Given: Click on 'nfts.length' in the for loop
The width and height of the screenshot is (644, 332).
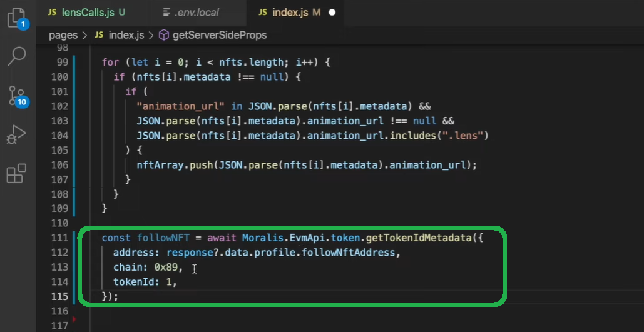Looking at the screenshot, I should (252, 63).
